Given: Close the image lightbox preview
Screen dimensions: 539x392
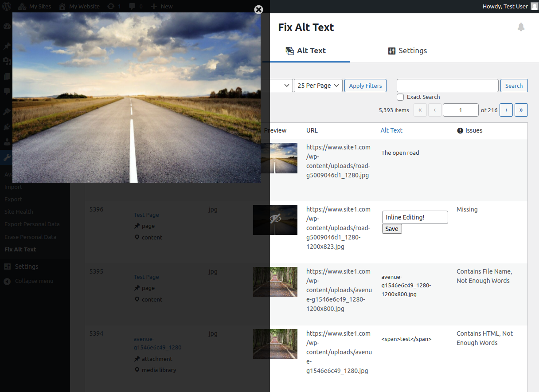Looking at the screenshot, I should (259, 10).
